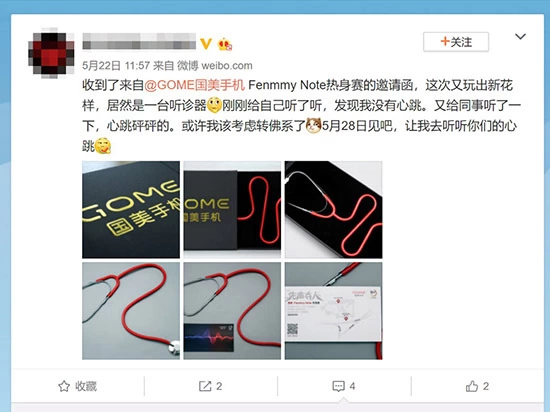
Task: Click the 5月22日 11:57 post timestamp
Action: coord(116,65)
